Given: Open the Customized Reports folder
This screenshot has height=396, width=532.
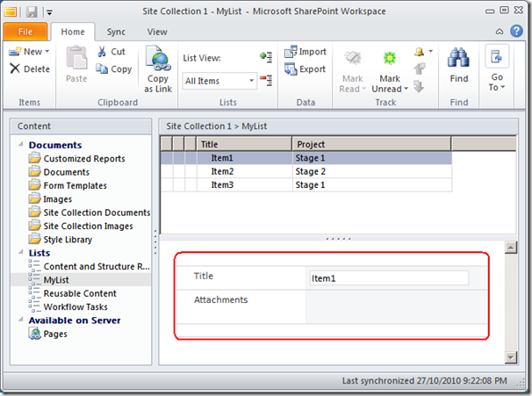Looking at the screenshot, I should 76,158.
